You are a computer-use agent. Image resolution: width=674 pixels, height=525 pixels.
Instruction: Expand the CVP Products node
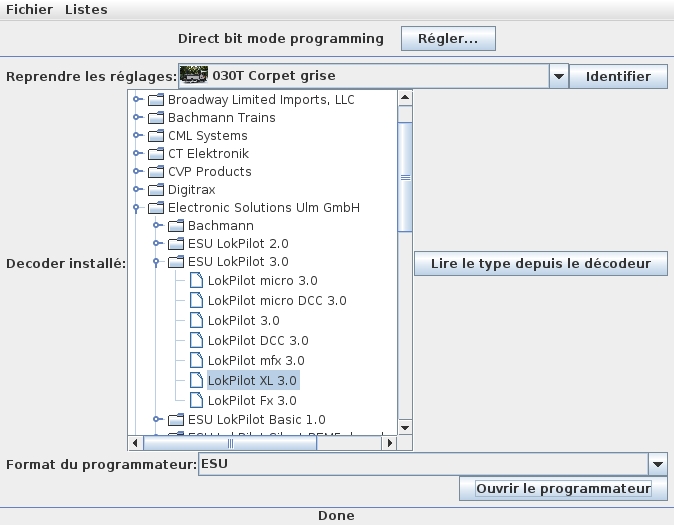click(x=137, y=171)
